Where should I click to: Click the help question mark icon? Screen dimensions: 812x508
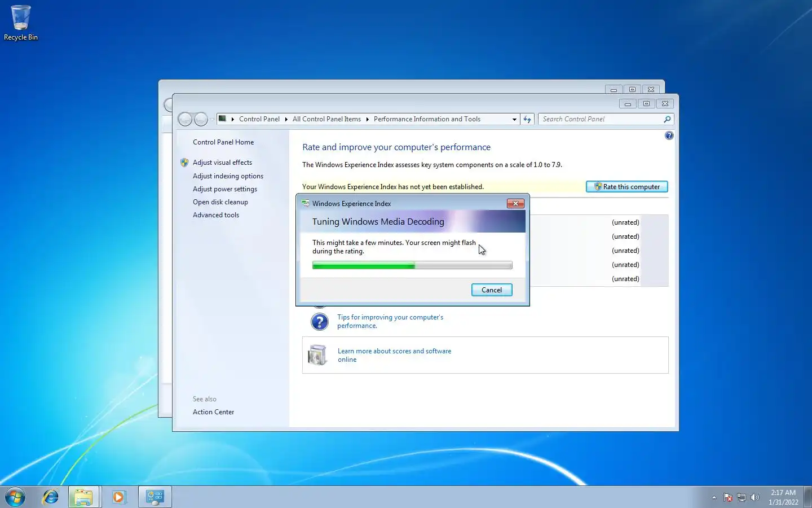tap(669, 135)
